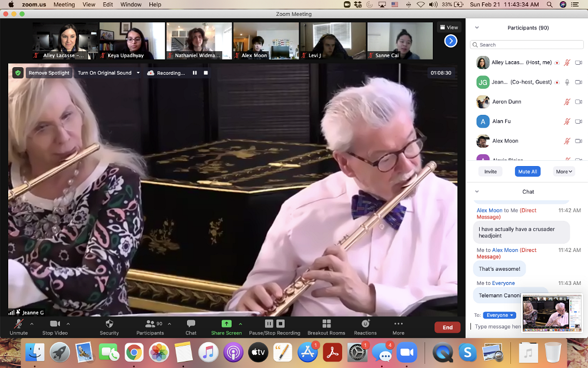Open Finder from the Dock

click(35, 353)
